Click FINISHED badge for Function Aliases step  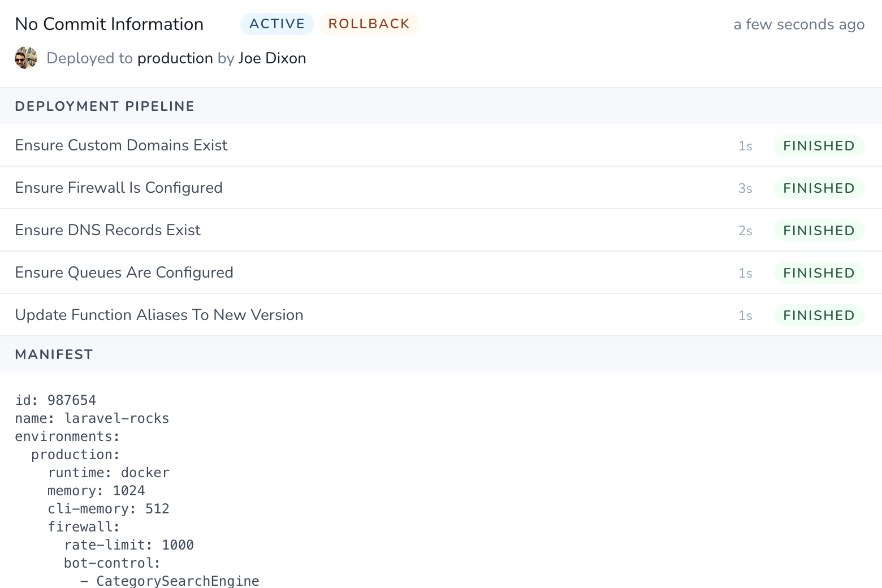click(x=819, y=315)
